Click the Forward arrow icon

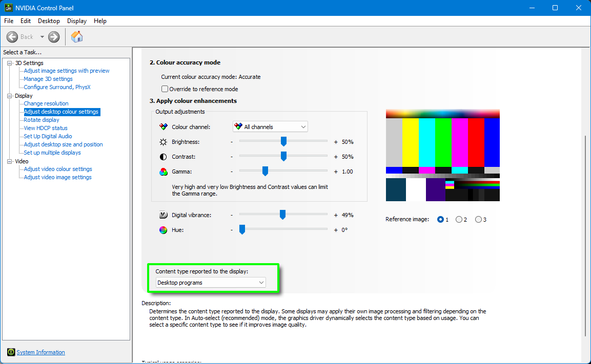54,37
